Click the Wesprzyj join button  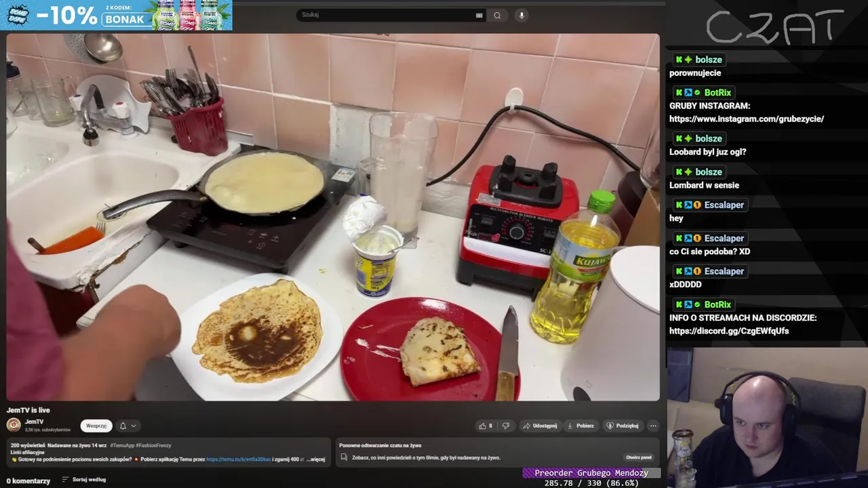[x=96, y=426]
